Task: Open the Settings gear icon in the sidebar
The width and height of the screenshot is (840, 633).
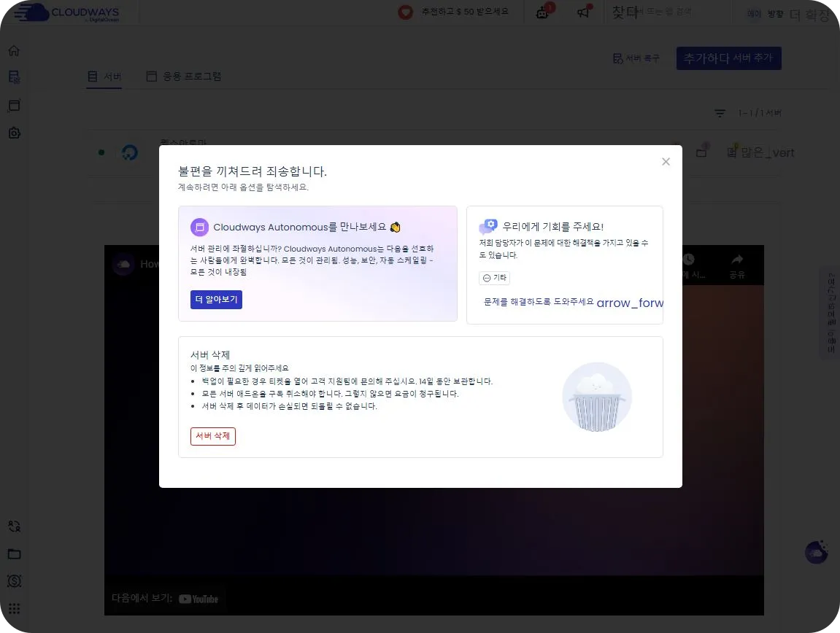Action: tap(13, 133)
